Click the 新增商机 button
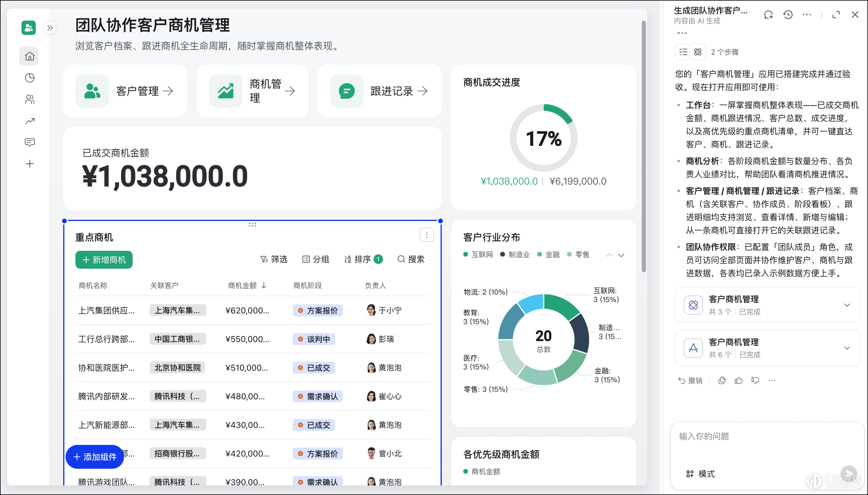 [104, 260]
